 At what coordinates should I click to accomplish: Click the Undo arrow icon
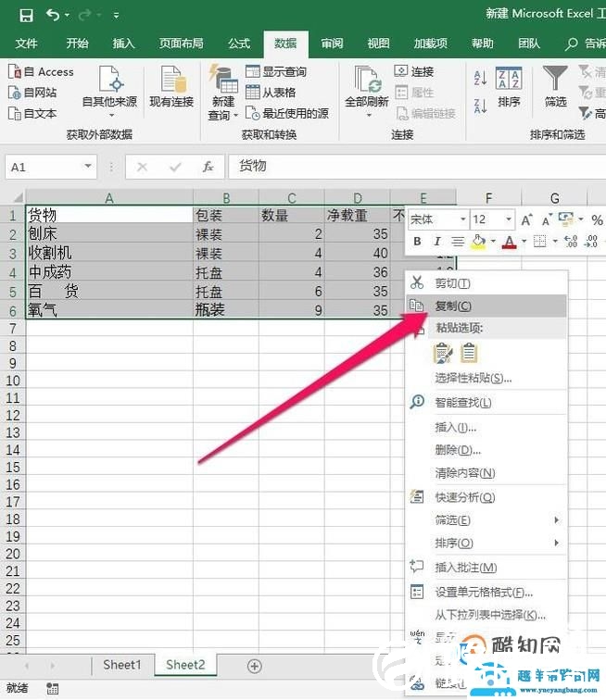(x=53, y=15)
